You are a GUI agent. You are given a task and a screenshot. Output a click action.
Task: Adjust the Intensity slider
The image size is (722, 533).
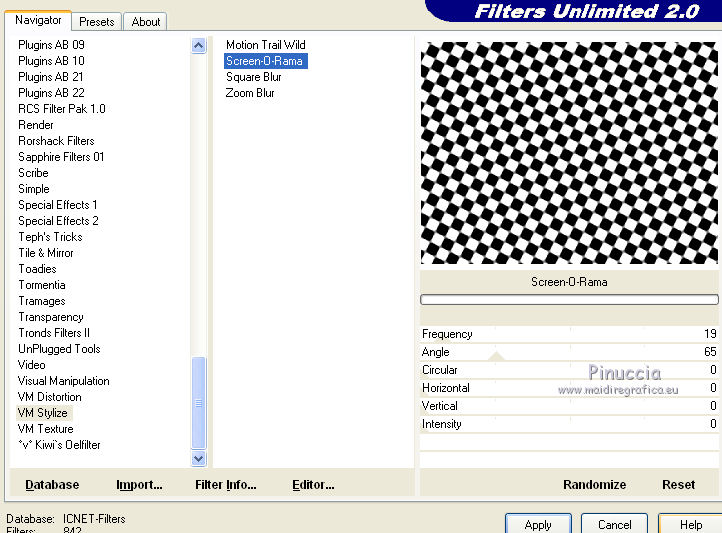point(569,424)
